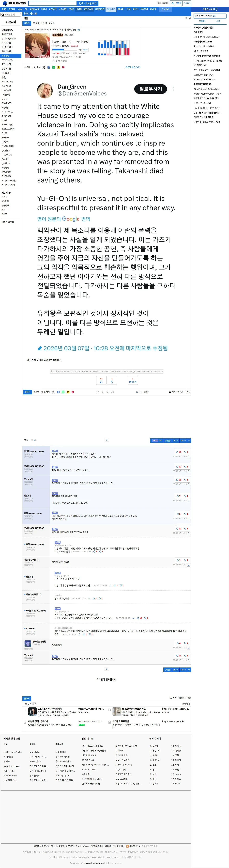Image resolution: width=229 pixels, height=868 pixels.
Task: Click 차단 block link under post
Action: tap(146, 392)
